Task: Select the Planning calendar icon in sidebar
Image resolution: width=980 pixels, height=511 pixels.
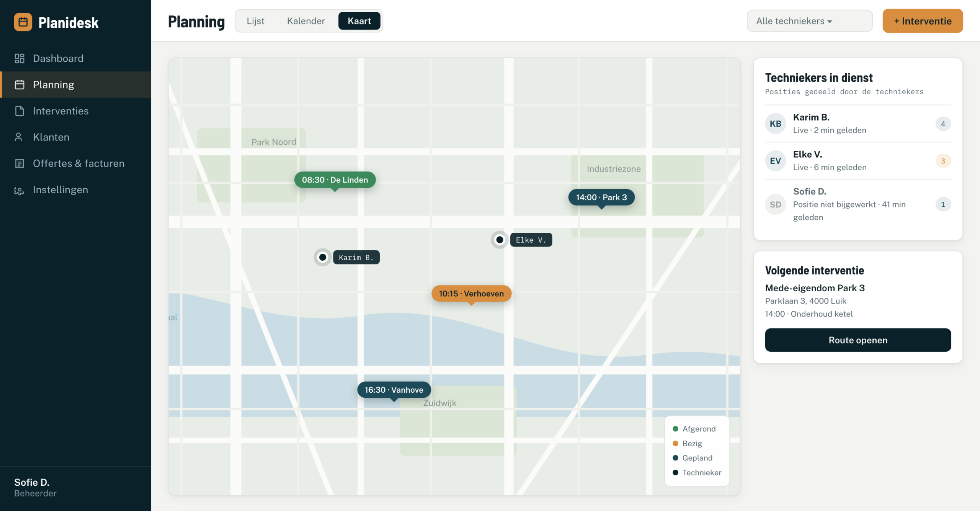Action: pyautogui.click(x=20, y=85)
